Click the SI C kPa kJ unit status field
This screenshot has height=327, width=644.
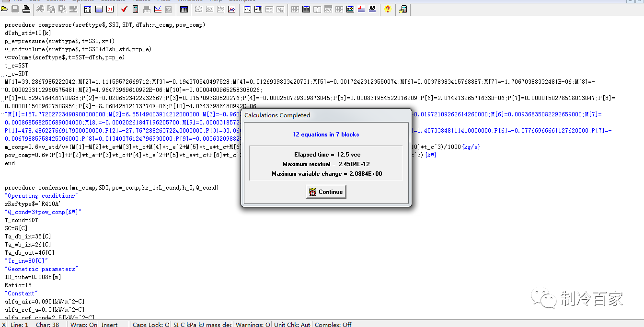pos(202,325)
